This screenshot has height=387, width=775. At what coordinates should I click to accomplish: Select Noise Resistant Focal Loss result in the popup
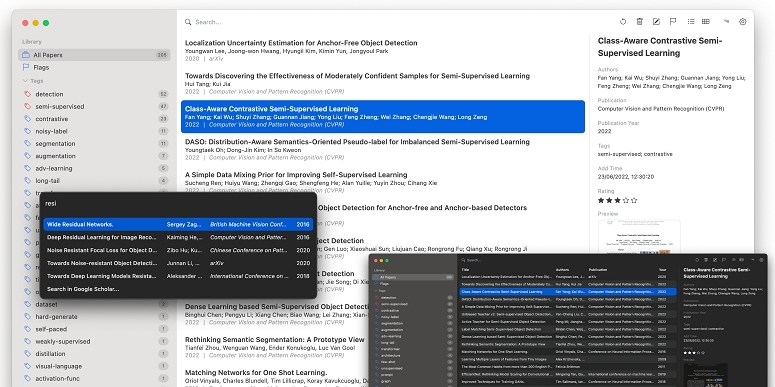[178, 250]
